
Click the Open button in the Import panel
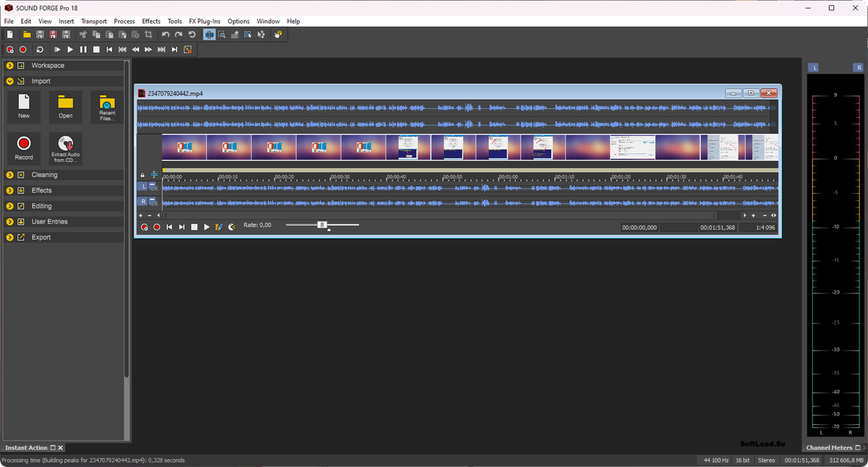click(66, 106)
